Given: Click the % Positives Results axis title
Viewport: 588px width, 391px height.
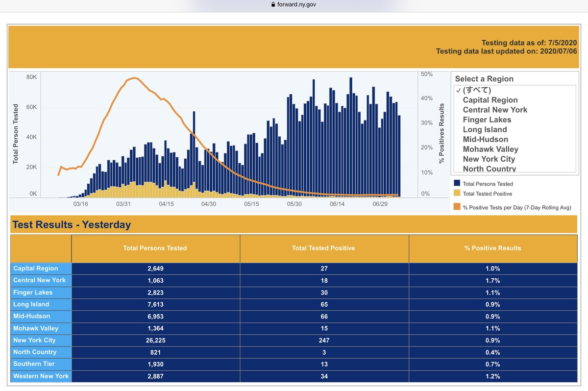Looking at the screenshot, I should [441, 133].
